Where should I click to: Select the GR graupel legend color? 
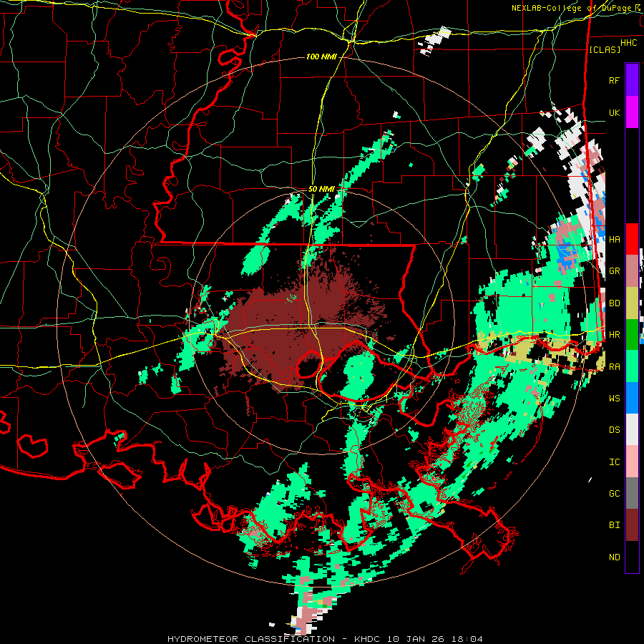pyautogui.click(x=632, y=271)
